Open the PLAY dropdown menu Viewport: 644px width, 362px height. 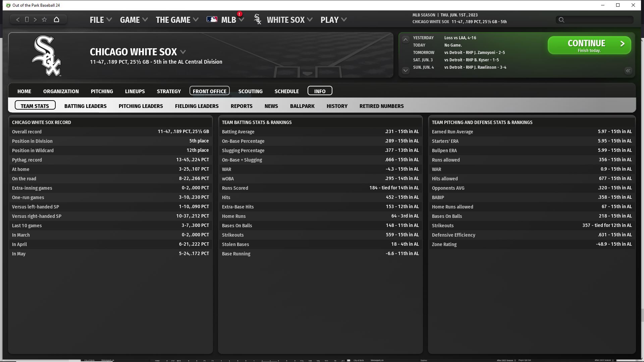(333, 20)
